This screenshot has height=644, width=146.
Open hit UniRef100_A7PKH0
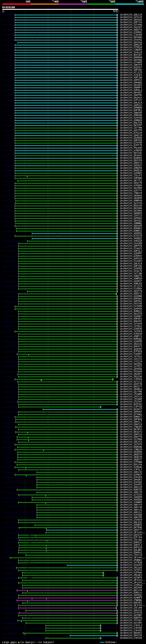tap(131, 572)
